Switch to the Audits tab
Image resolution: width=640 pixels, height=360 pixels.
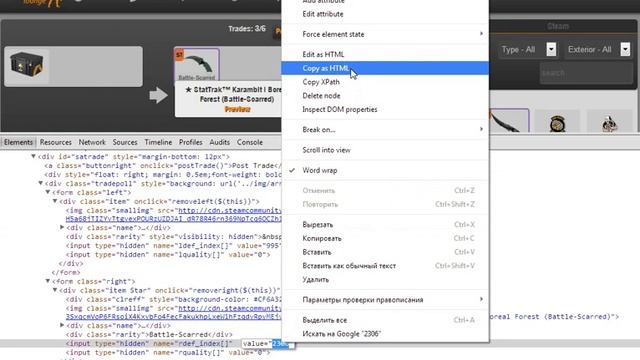coord(220,142)
